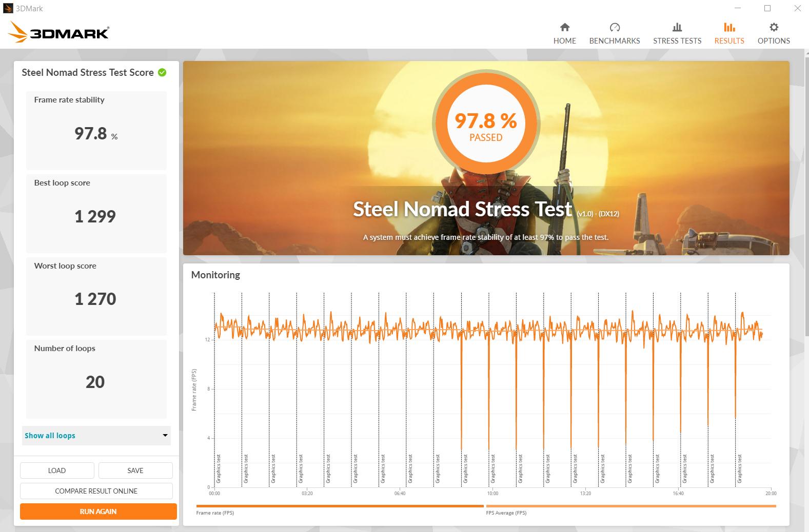Select the BENCHMARKS menu label
The height and width of the screenshot is (532, 809).
(615, 41)
